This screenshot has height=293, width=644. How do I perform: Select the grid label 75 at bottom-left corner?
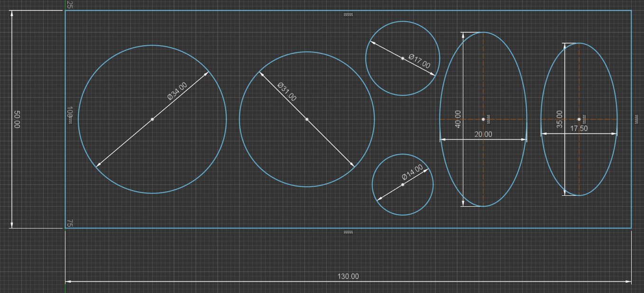coord(69,223)
